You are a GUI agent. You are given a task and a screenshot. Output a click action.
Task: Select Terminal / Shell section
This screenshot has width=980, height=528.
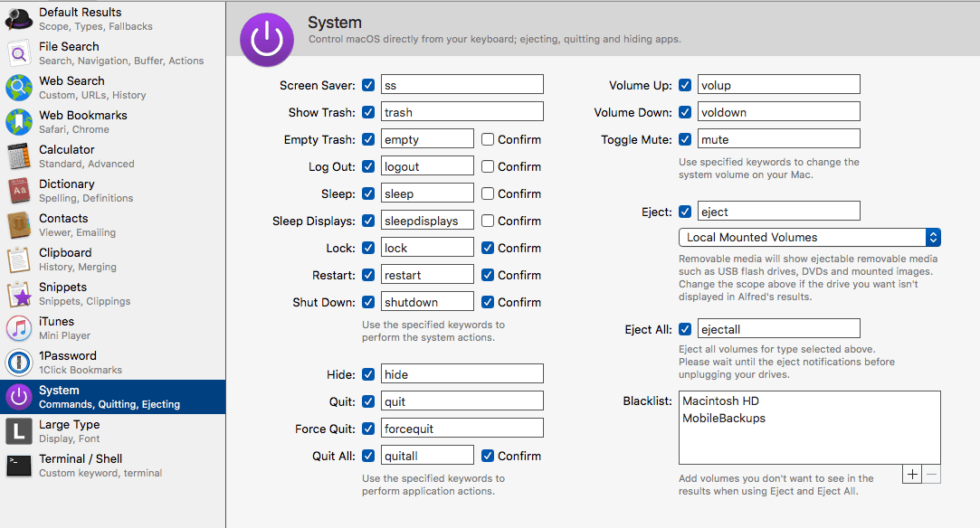pos(112,465)
